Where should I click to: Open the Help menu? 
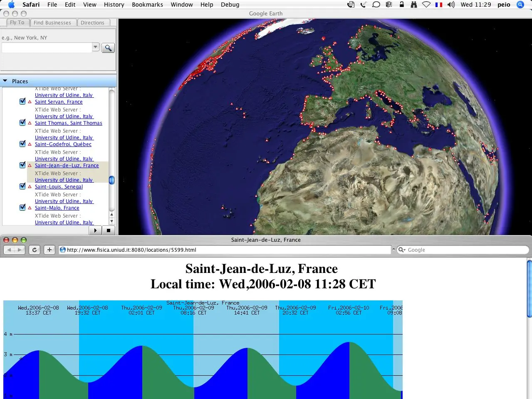coord(207,5)
